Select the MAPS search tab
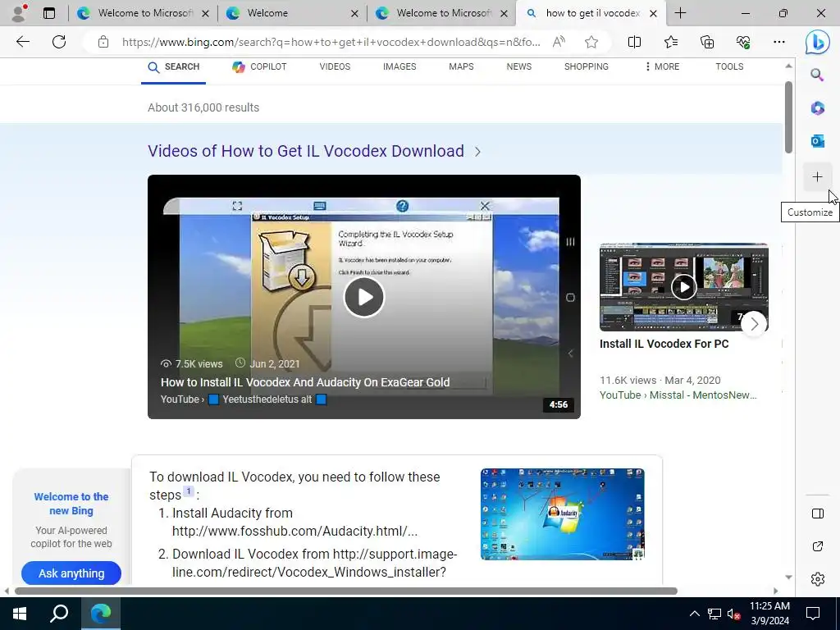The width and height of the screenshot is (840, 630). [x=461, y=67]
